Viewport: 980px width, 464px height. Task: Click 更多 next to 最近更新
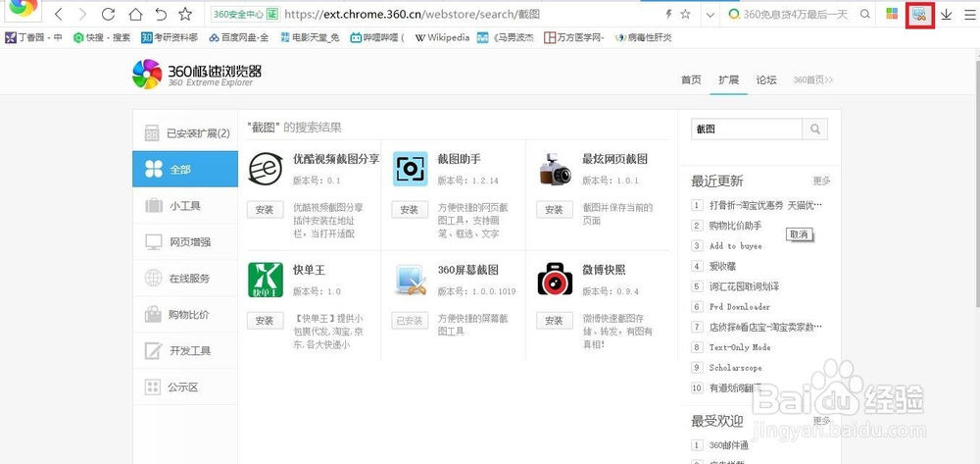point(822,180)
